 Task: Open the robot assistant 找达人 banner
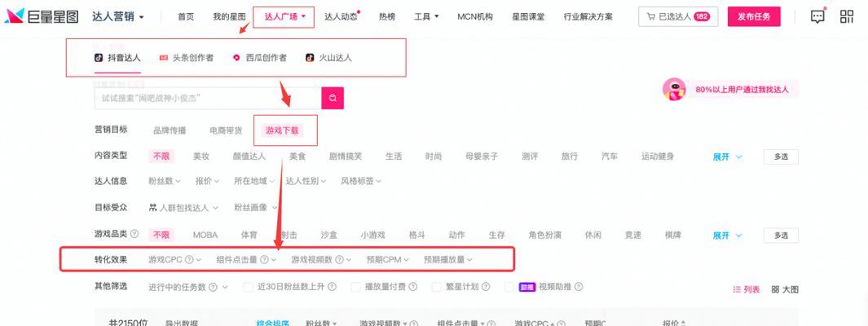coord(729,89)
